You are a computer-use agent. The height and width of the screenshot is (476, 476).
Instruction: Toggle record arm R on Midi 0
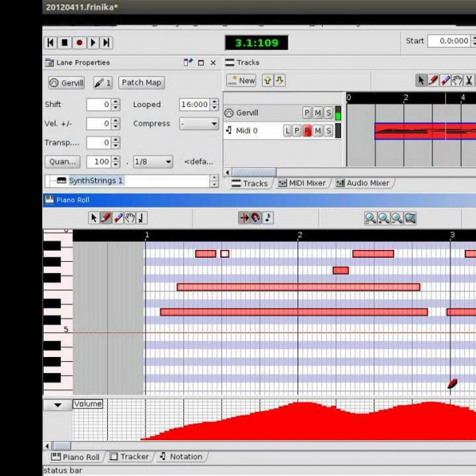click(308, 131)
